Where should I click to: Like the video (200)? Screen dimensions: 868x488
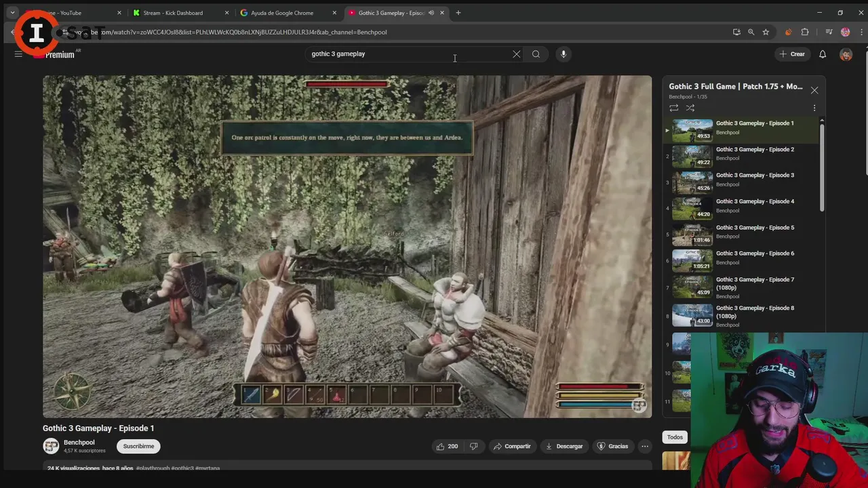[x=447, y=446]
